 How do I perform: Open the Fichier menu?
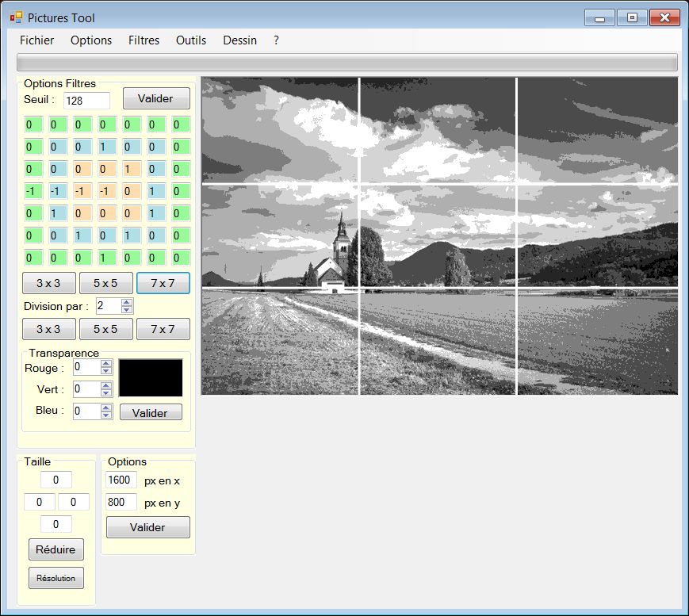click(x=37, y=40)
